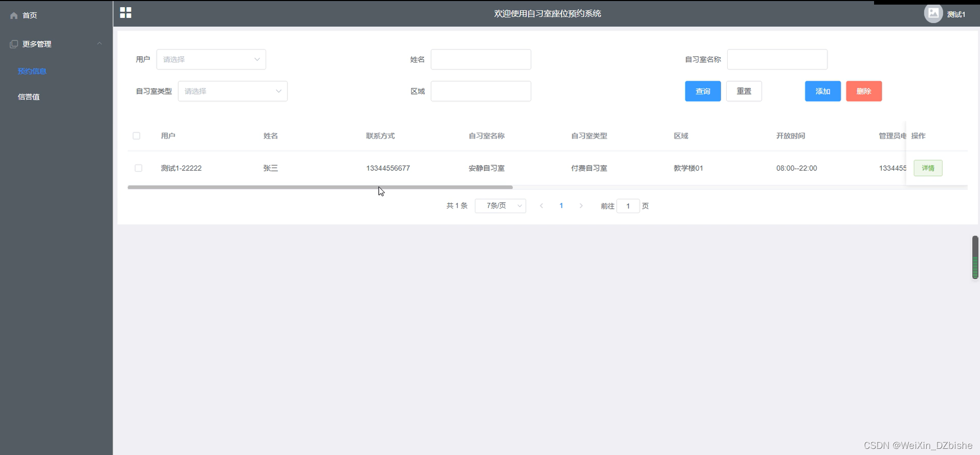The width and height of the screenshot is (980, 455).
Task: Click the vertical scrollbar thumb at right edge
Action: [975, 257]
